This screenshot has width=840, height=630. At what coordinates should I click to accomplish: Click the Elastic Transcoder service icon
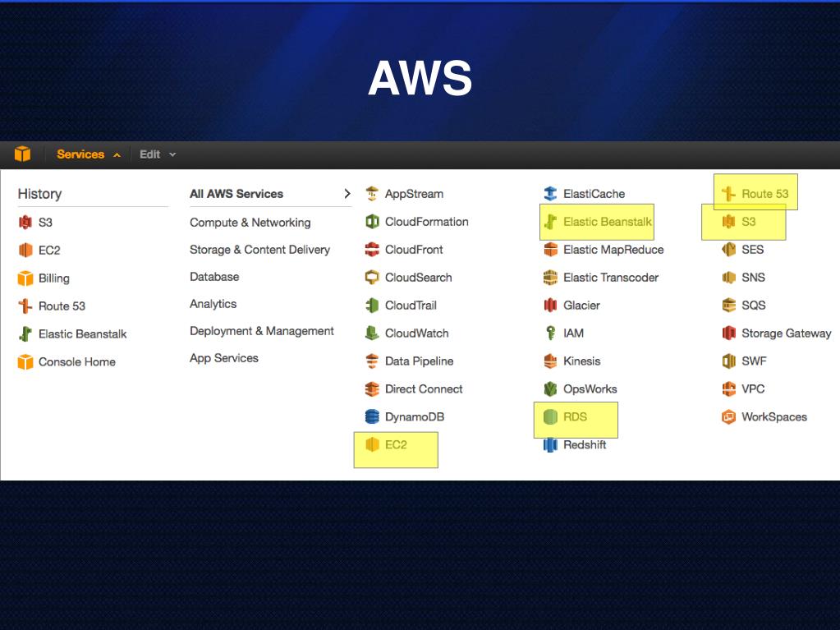click(x=550, y=277)
